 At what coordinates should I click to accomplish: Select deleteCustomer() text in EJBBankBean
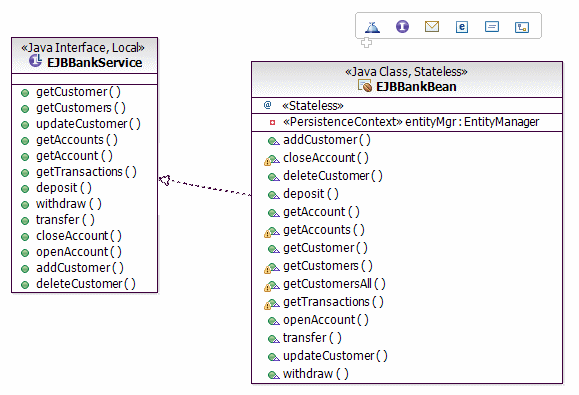333,176
